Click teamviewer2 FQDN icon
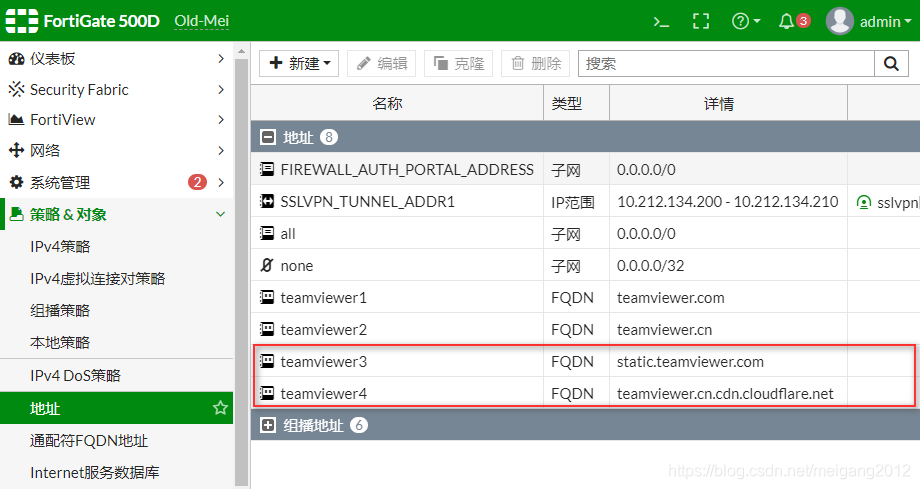This screenshot has width=920, height=489. point(267,329)
